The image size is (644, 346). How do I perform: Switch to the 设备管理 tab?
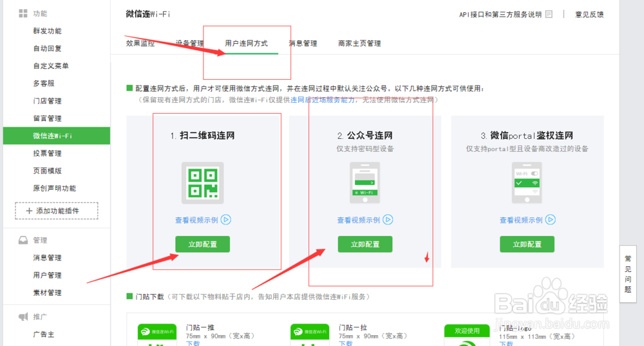coord(190,44)
